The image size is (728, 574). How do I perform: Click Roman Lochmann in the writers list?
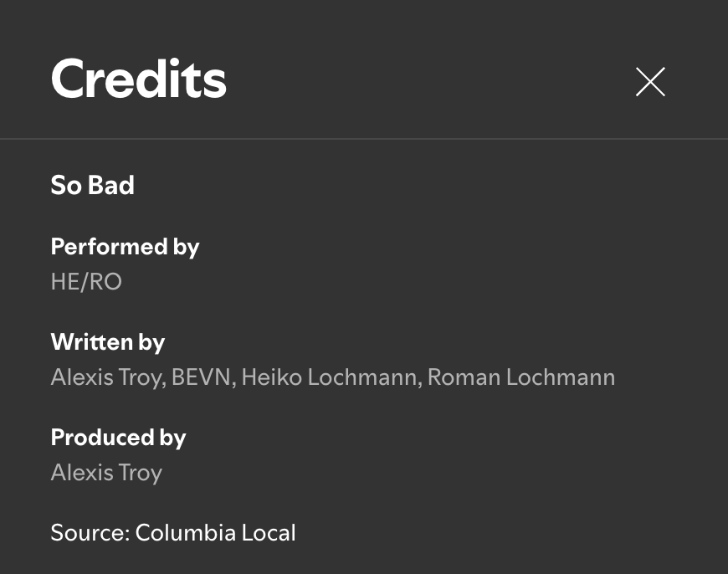(x=520, y=377)
